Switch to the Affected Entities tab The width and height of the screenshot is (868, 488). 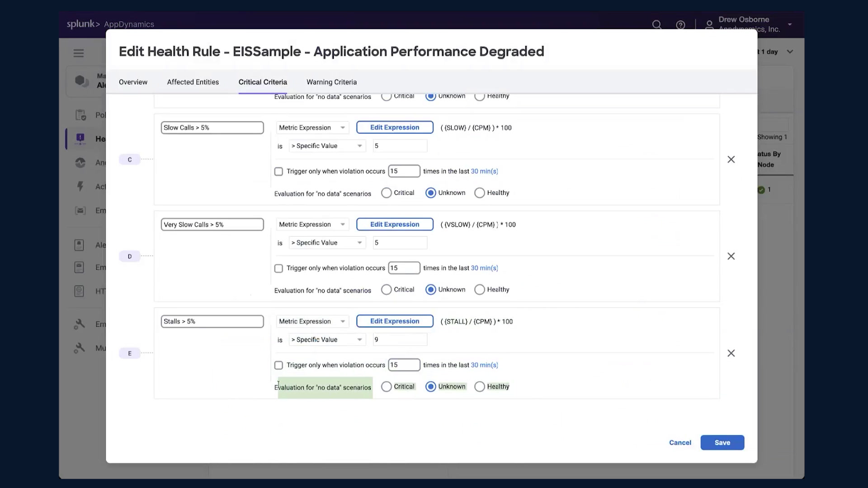[x=193, y=82]
